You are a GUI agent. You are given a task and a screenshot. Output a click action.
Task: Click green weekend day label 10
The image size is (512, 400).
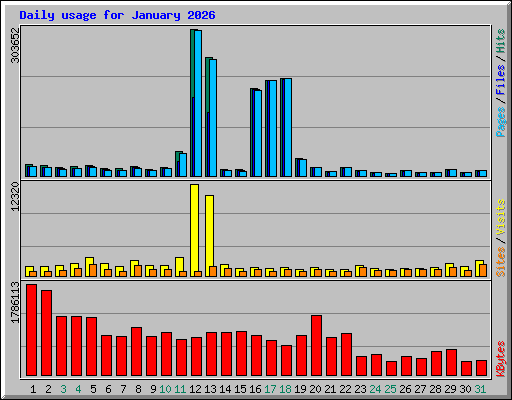pyautogui.click(x=165, y=389)
